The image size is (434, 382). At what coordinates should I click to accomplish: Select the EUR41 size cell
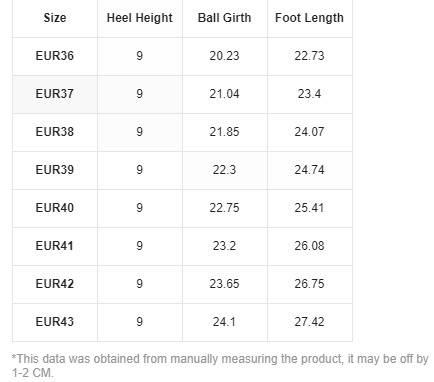coord(55,246)
